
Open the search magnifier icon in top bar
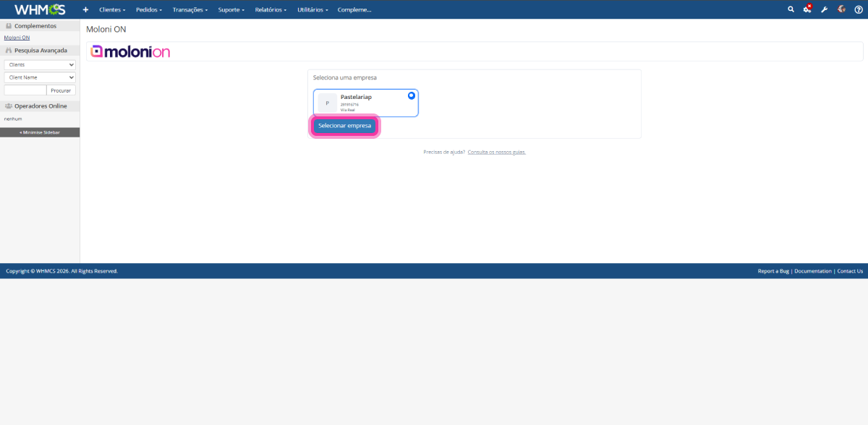point(791,9)
